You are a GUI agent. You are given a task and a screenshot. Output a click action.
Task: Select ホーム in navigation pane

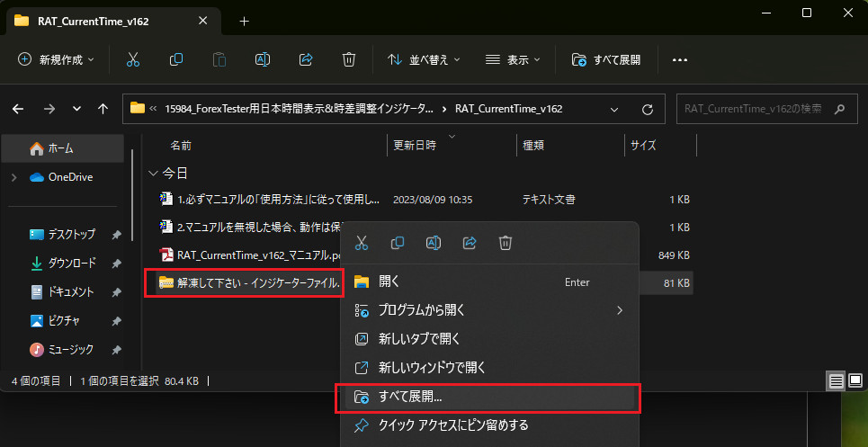point(63,148)
